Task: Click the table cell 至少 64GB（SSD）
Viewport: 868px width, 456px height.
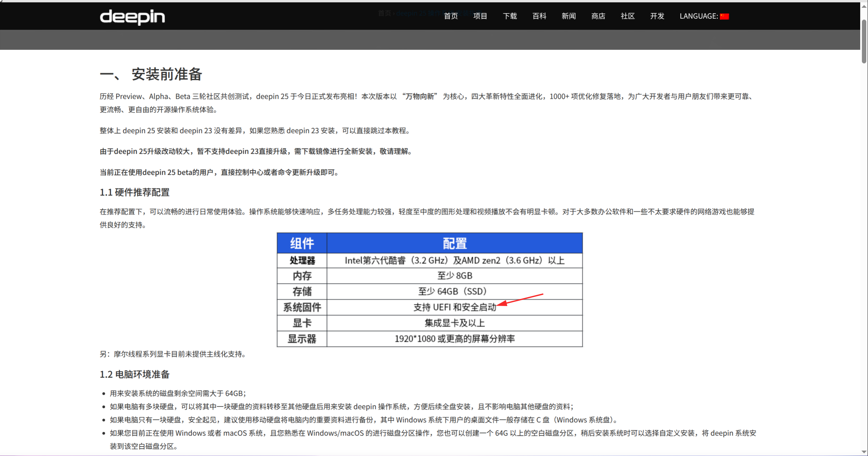Action: tap(455, 291)
